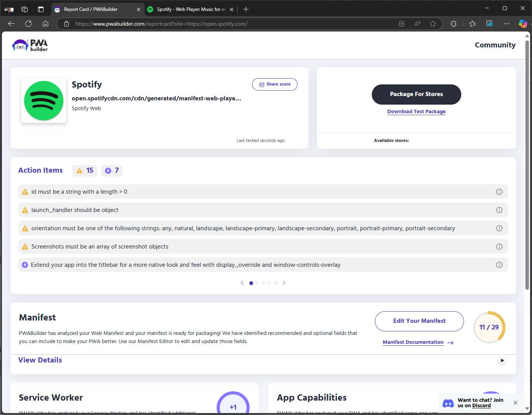
Task: Show info for orientation action item
Action: (499, 228)
